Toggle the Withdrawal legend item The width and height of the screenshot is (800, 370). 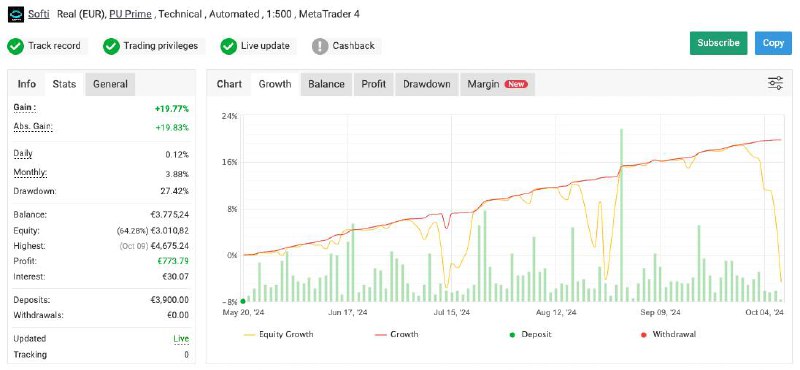tap(668, 335)
